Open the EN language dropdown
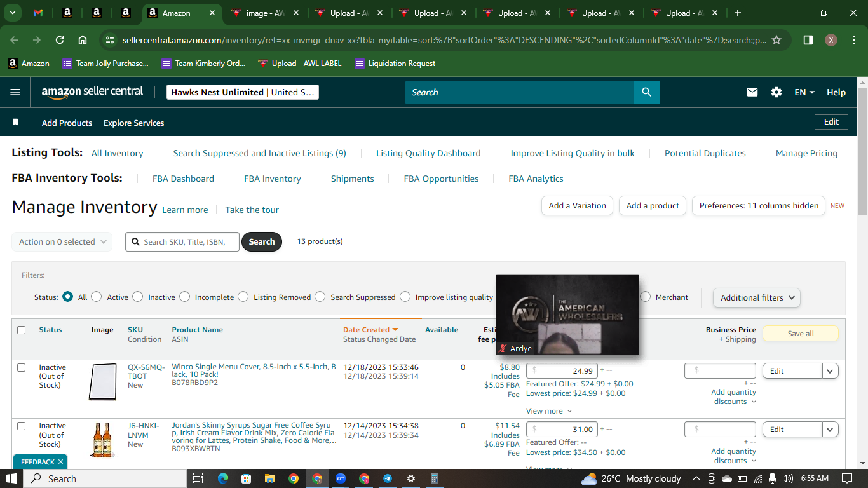The height and width of the screenshot is (488, 868). 804,92
